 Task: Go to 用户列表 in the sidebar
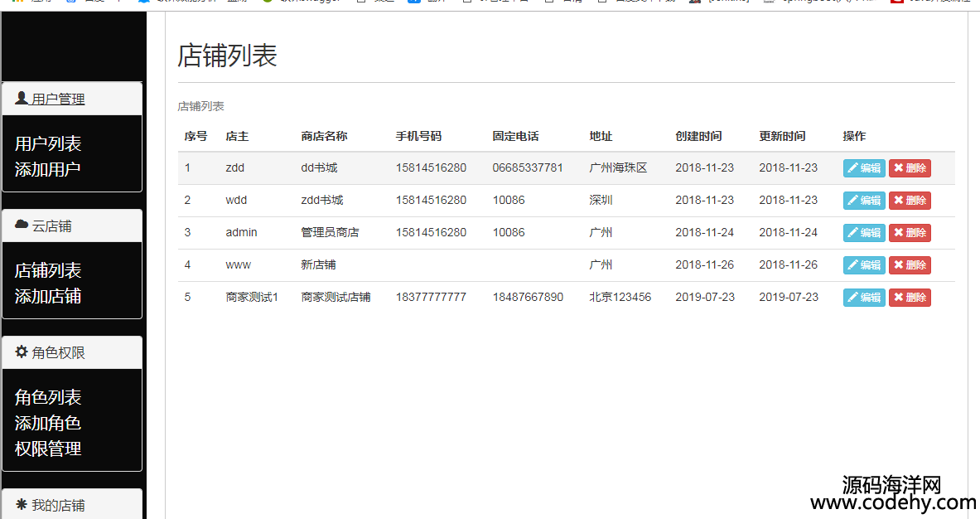click(48, 143)
